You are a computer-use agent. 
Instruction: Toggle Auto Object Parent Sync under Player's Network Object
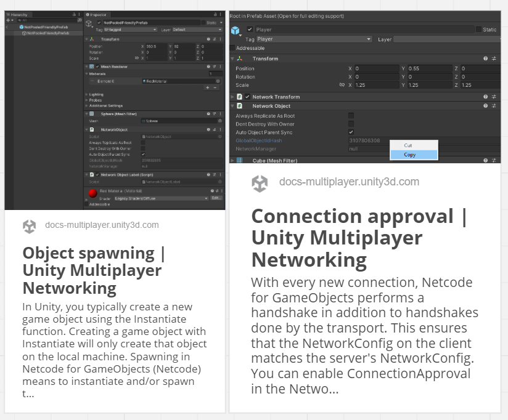coord(351,132)
